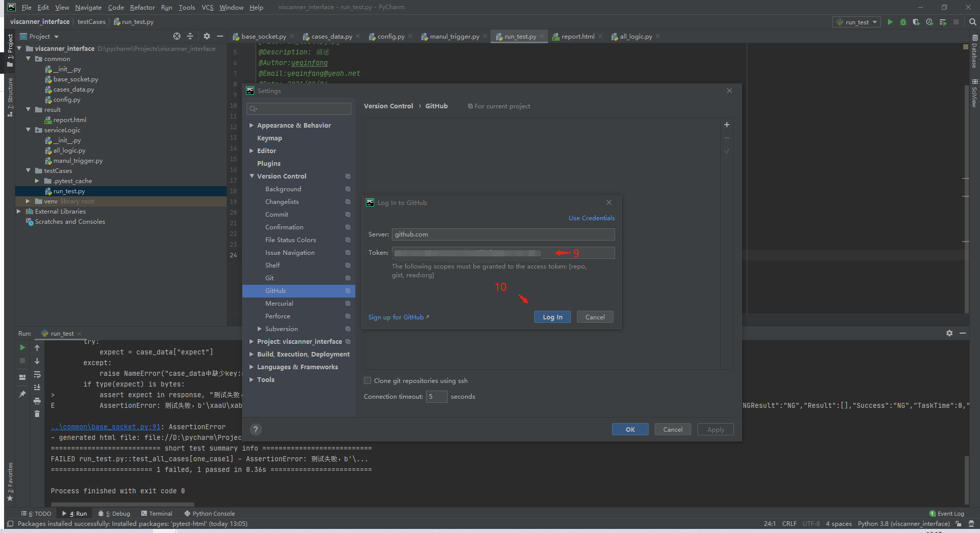
Task: Open the run_test configuration dropdown
Action: 856,22
